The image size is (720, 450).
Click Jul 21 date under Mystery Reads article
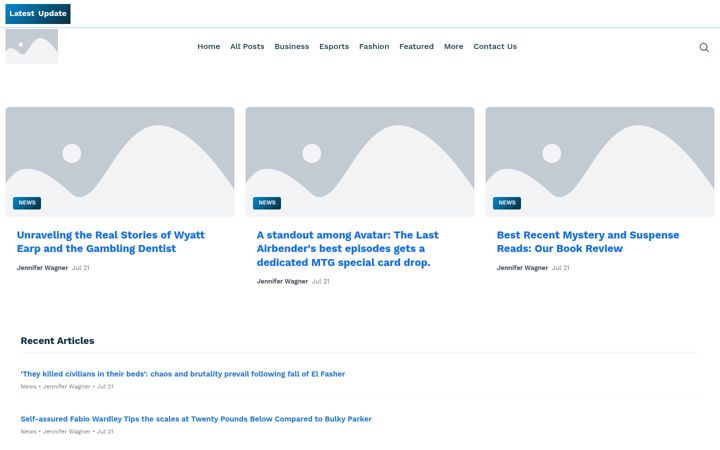[x=561, y=268]
